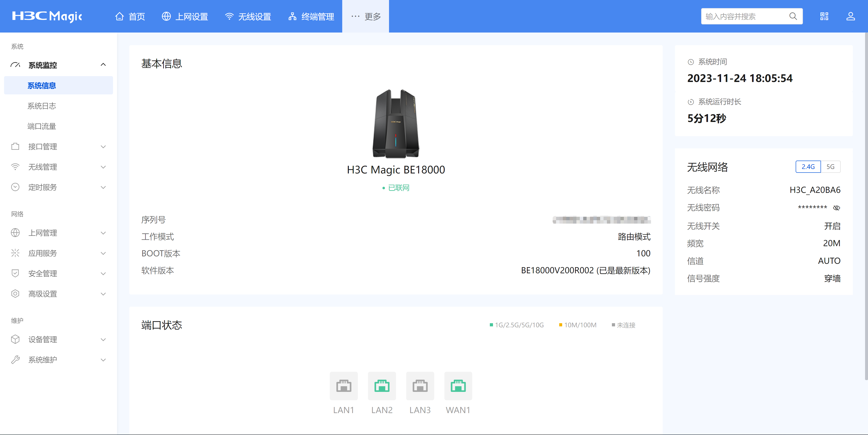868x435 pixels.
Task: Click the 无线管理 Wi-Fi sidebar icon
Action: (15, 167)
